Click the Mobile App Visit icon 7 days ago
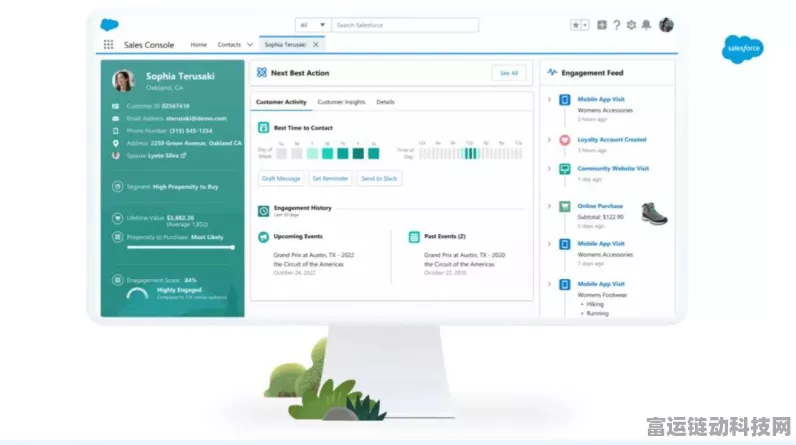The height and width of the screenshot is (445, 796). click(565, 244)
